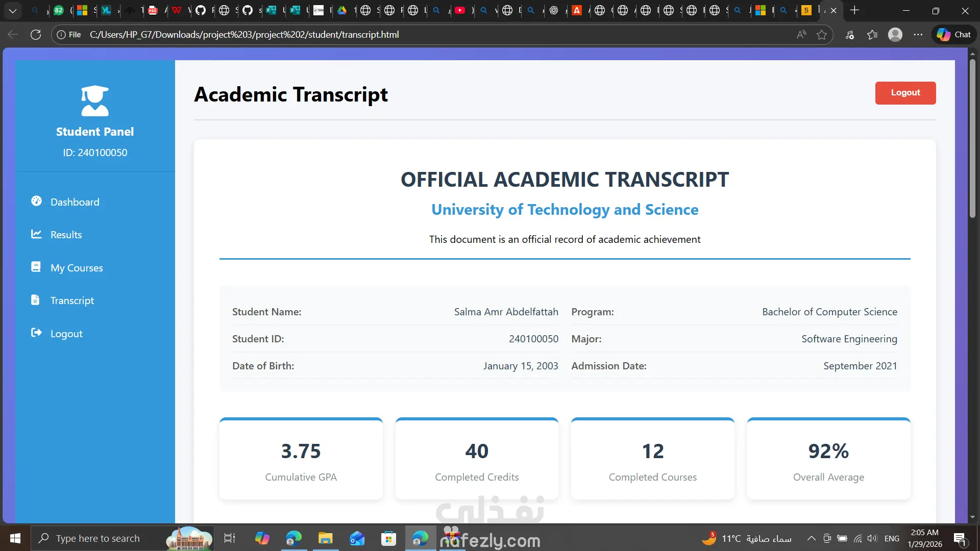Click the Windows taskbar search box
980x551 pixels.
click(98, 538)
